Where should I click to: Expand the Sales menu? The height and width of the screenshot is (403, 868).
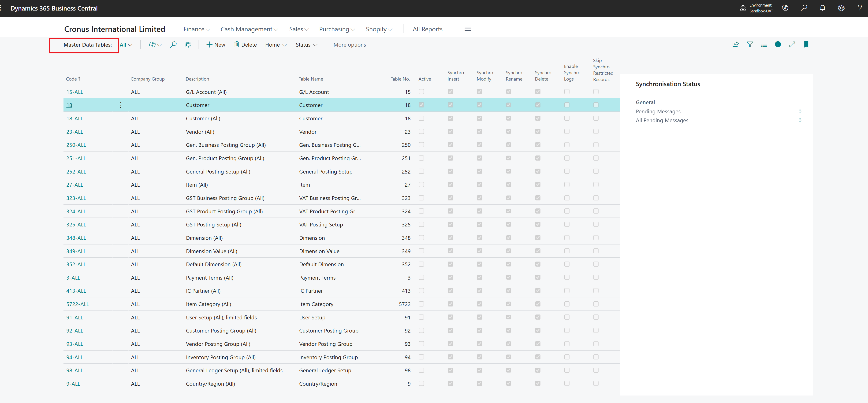click(x=299, y=29)
